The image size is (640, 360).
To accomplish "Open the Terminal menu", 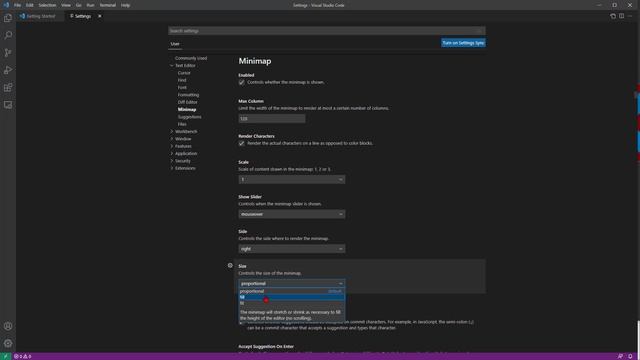I will pyautogui.click(x=108, y=5).
